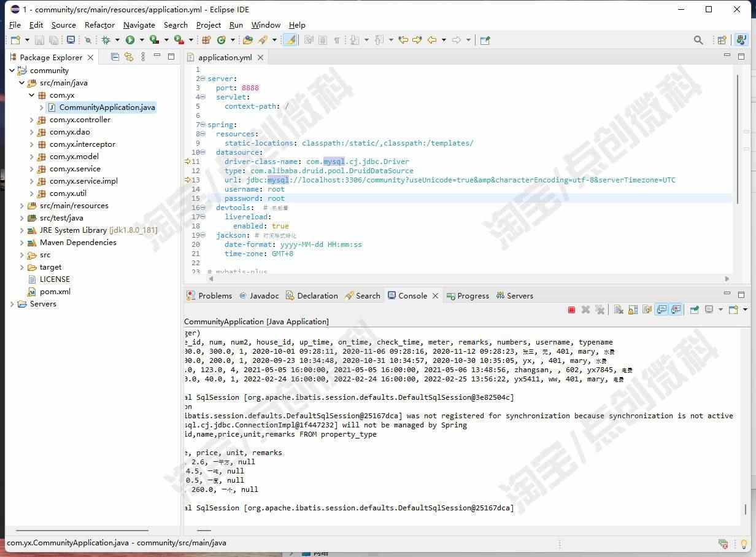Click Pin Console icon
The width and height of the screenshot is (756, 557).
click(x=694, y=310)
